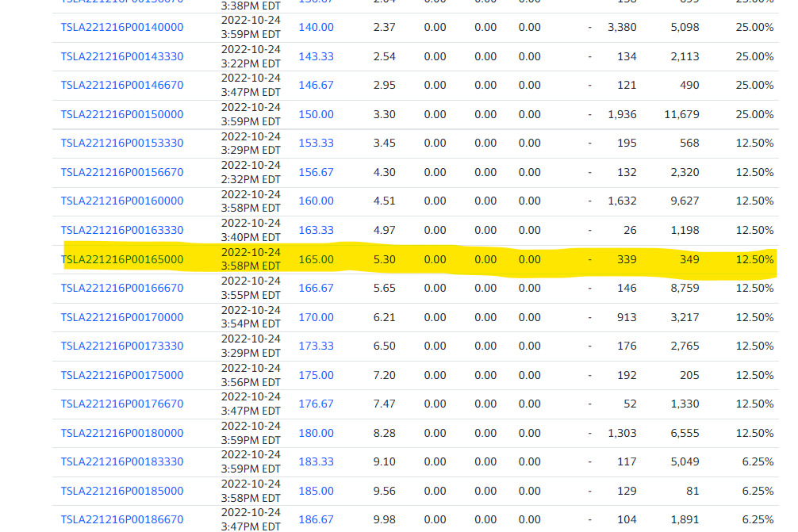798x532 pixels.
Task: View contract TSLA221216P00185000
Action: point(122,492)
